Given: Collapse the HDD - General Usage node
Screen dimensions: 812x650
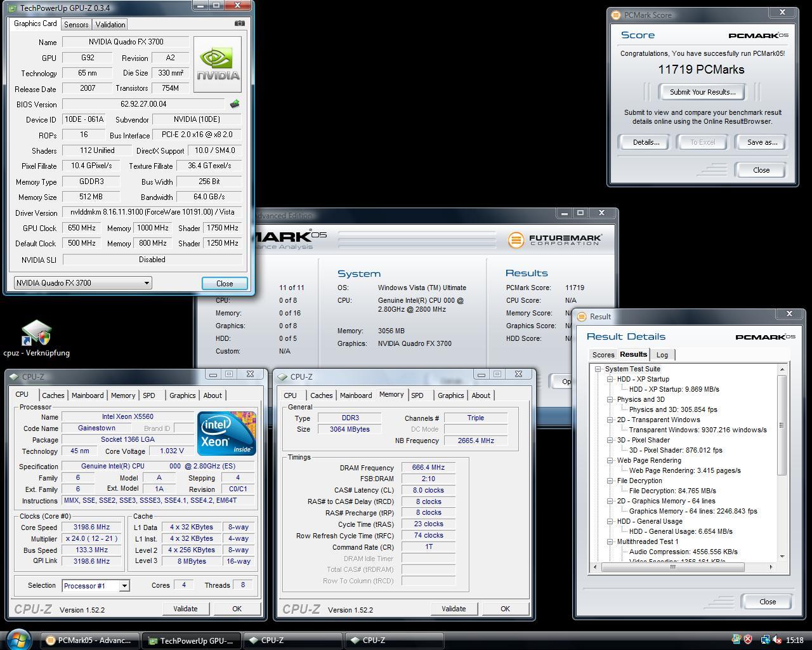Looking at the screenshot, I should 610,521.
